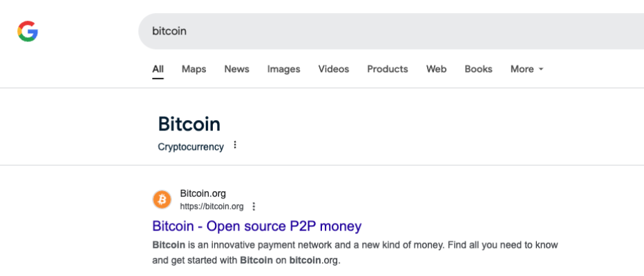Image resolution: width=644 pixels, height=276 pixels.
Task: Click the Google logo
Action: [28, 31]
